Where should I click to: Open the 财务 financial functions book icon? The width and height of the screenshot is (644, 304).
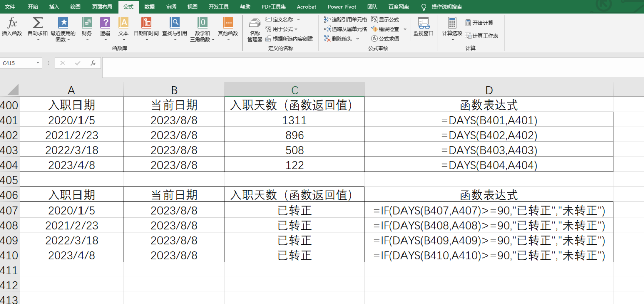87,23
